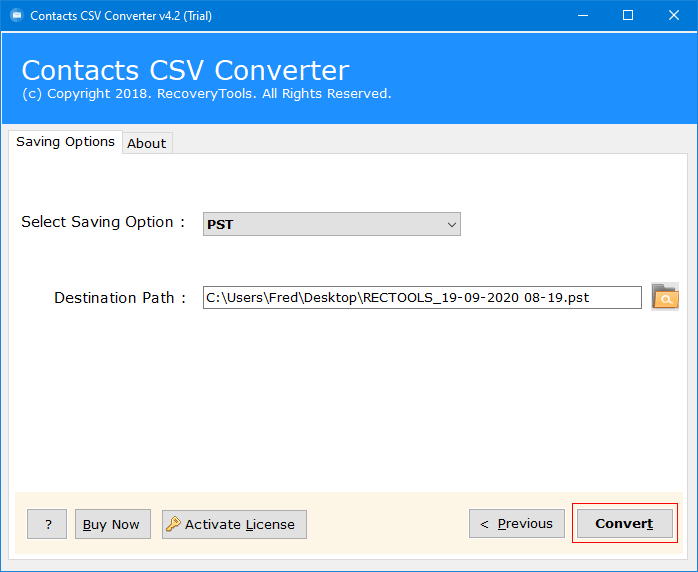The height and width of the screenshot is (572, 698).
Task: Select the Saving Options tab
Action: coord(65,142)
